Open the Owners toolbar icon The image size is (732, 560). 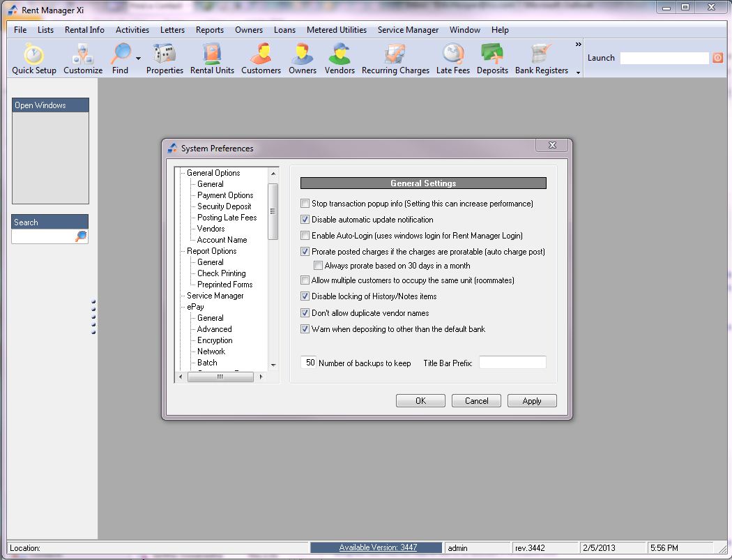tap(303, 59)
